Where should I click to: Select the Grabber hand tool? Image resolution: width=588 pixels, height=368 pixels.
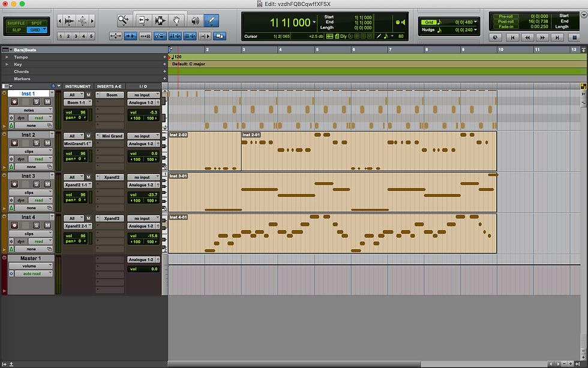click(176, 20)
